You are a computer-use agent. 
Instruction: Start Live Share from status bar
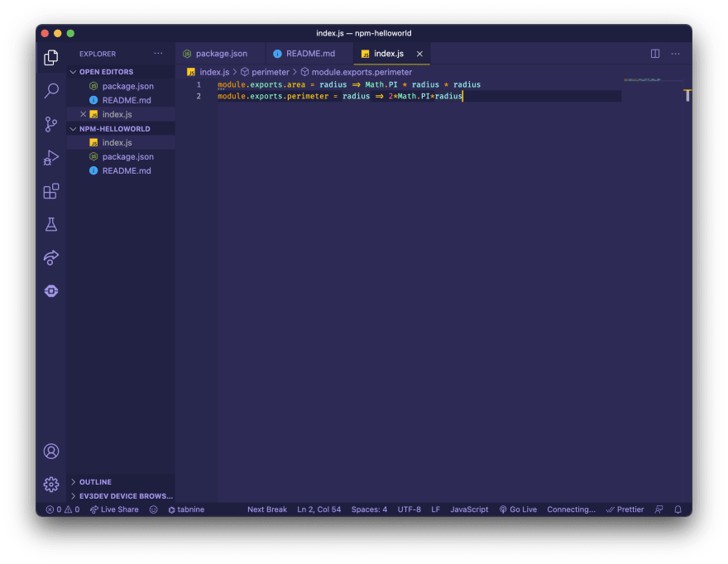114,509
